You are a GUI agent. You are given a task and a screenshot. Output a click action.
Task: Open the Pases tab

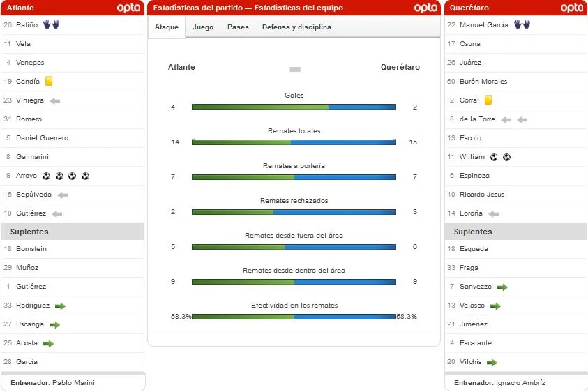pyautogui.click(x=238, y=27)
